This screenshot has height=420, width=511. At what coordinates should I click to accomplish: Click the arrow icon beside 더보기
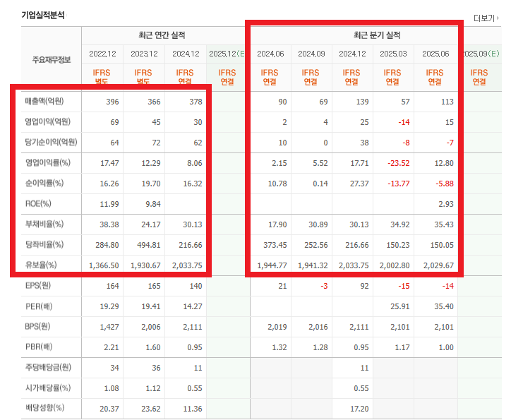click(x=500, y=18)
